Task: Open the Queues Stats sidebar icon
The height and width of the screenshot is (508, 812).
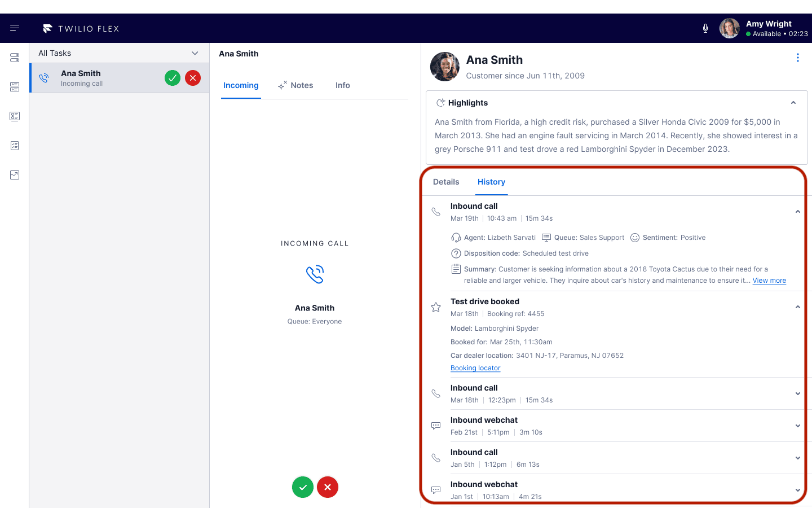Action: click(14, 116)
